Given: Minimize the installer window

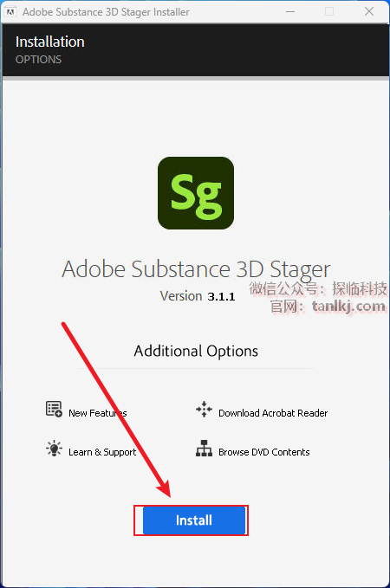Looking at the screenshot, I should click(289, 11).
